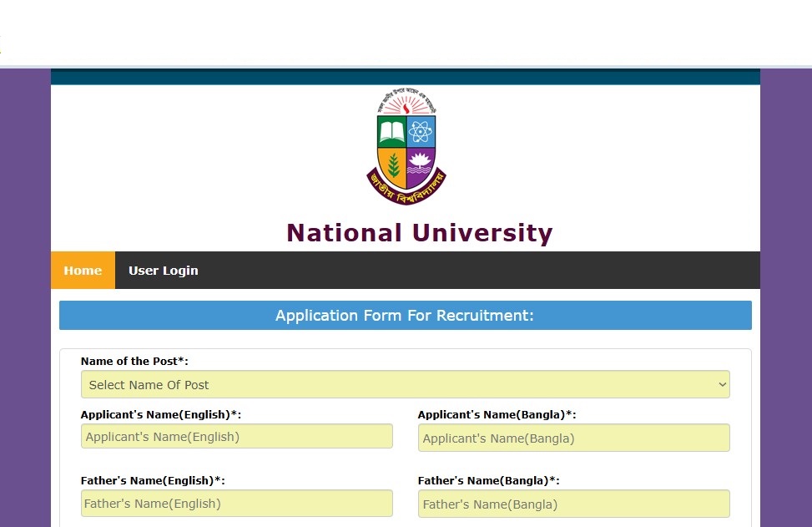Image resolution: width=812 pixels, height=527 pixels.
Task: Click into the Father's Name(English) field
Action: click(236, 504)
